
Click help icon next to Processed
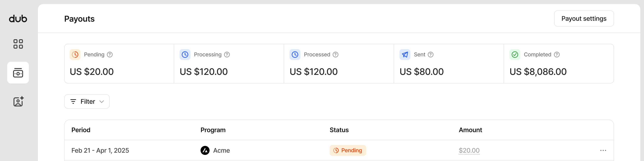[336, 55]
